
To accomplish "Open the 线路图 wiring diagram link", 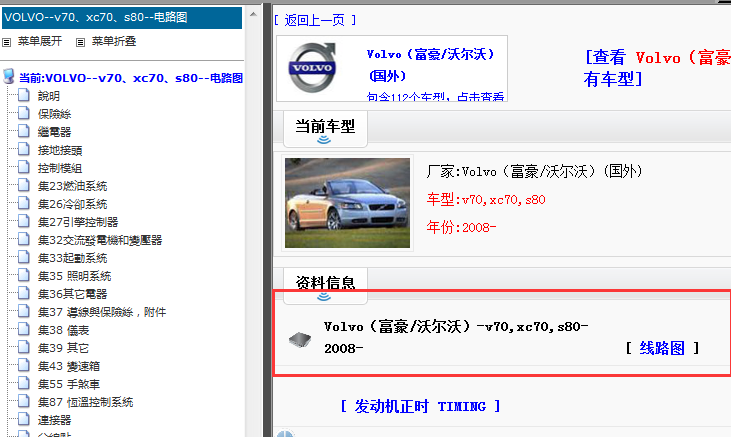I will (662, 348).
